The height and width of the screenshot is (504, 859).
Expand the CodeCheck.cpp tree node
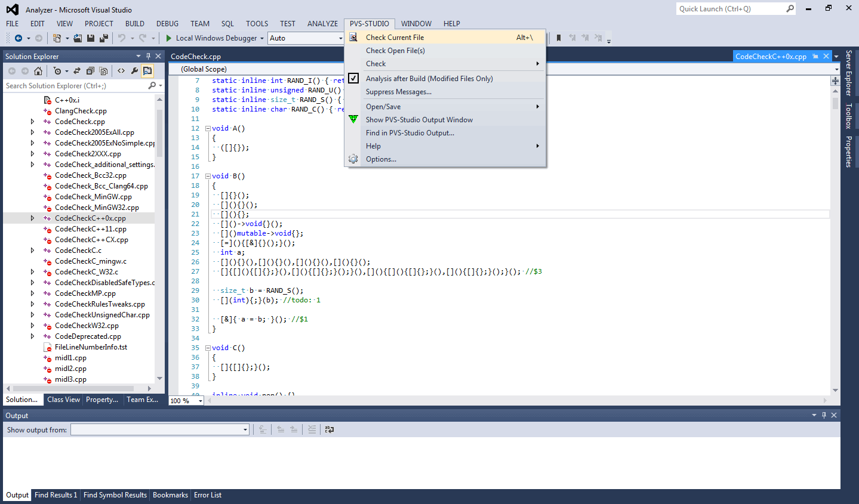tap(32, 122)
